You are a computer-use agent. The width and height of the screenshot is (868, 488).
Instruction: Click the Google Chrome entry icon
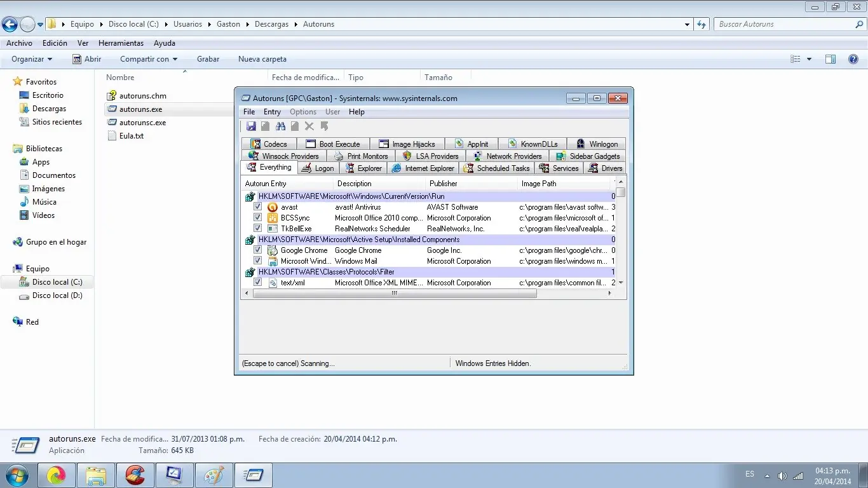point(273,250)
